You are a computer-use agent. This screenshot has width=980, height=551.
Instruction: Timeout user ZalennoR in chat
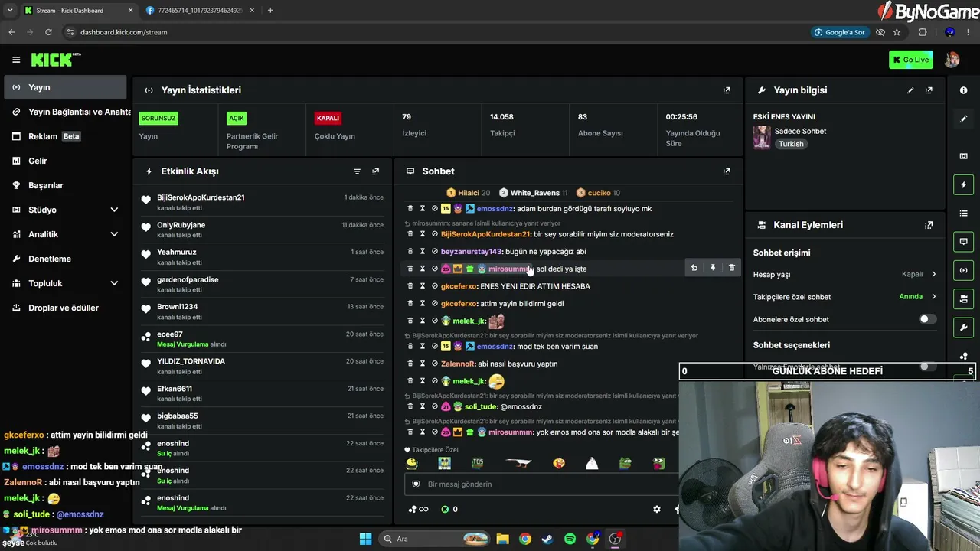click(422, 364)
